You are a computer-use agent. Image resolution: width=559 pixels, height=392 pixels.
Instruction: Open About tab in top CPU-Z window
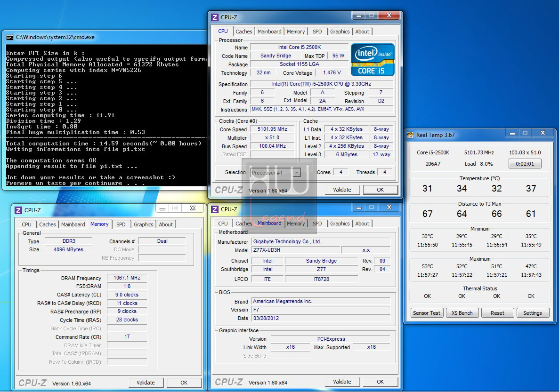click(362, 32)
